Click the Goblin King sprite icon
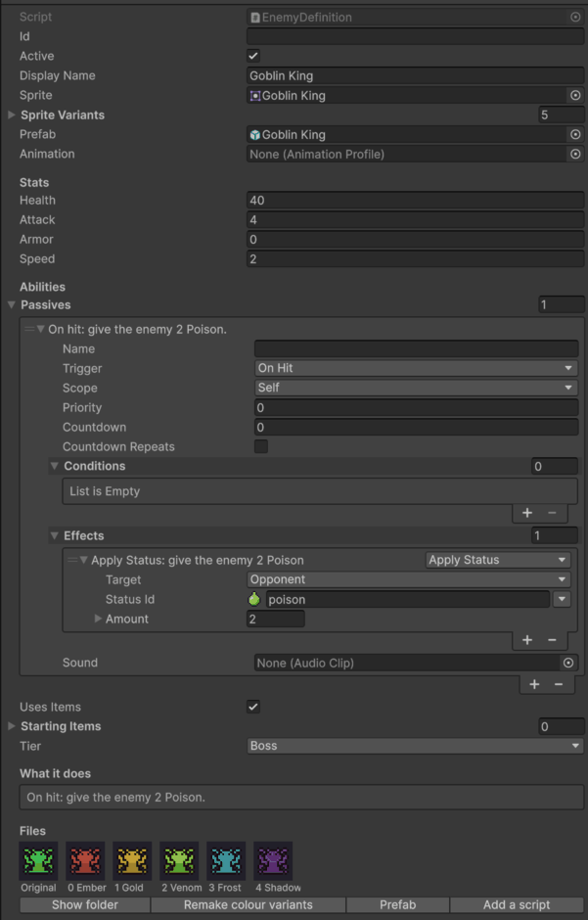The height and width of the screenshot is (920, 588). coord(255,96)
